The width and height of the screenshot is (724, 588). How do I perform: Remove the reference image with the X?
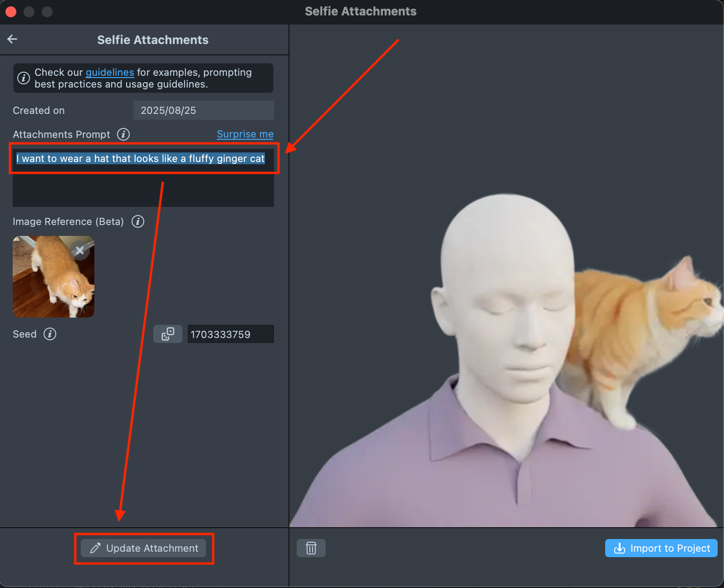pyautogui.click(x=80, y=250)
